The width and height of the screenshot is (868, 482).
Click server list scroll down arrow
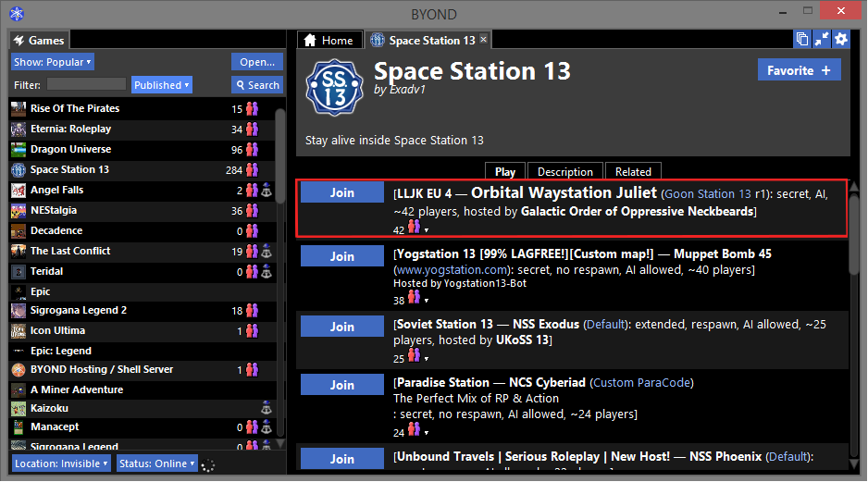[854, 463]
